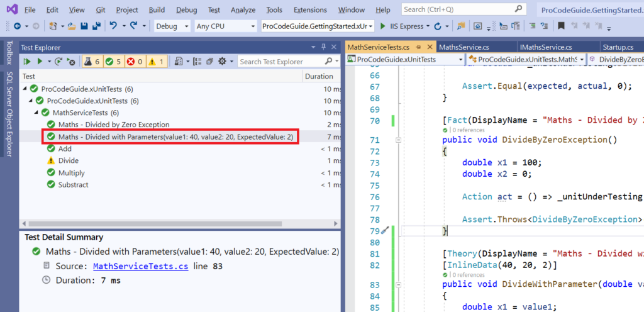The image size is (644, 312).
Task: Open the SQL Server Object Explorer side tab
Action: coord(9,114)
